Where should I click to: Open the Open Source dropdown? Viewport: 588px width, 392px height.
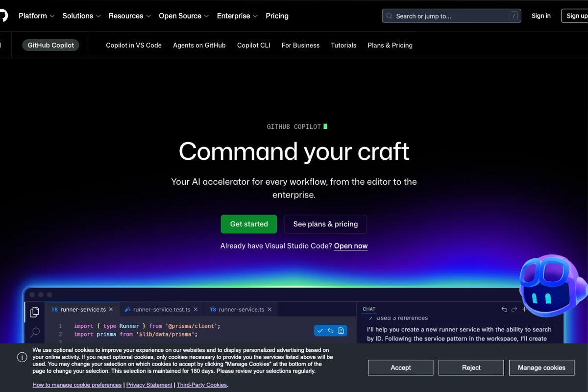(184, 16)
